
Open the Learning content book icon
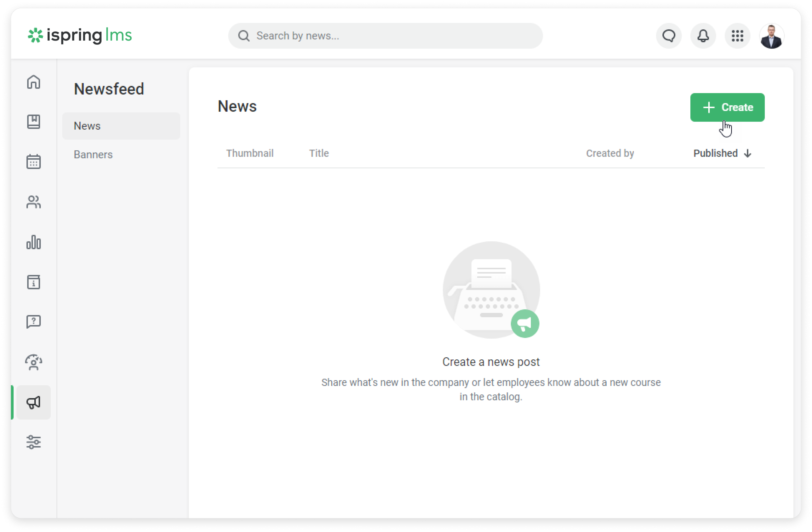(33, 122)
